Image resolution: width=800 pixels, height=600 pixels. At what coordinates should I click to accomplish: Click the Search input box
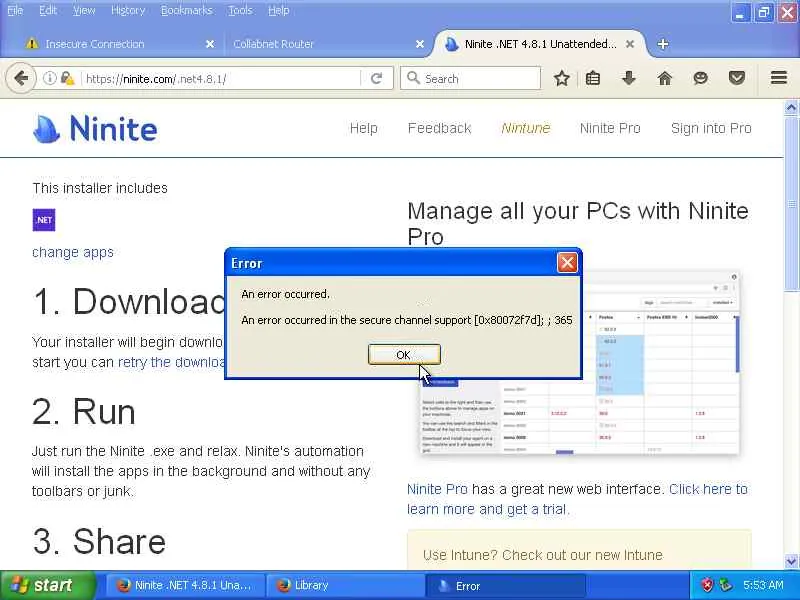click(470, 79)
